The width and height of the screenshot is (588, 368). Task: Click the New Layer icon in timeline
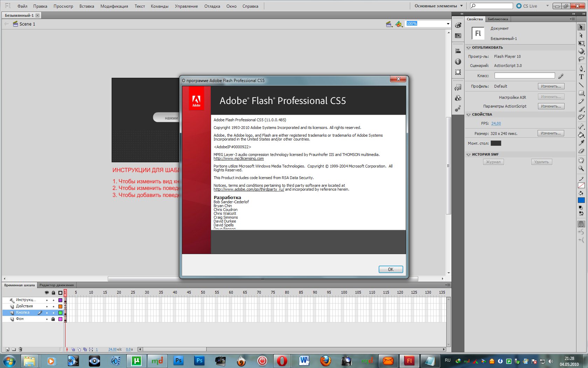tap(7, 349)
